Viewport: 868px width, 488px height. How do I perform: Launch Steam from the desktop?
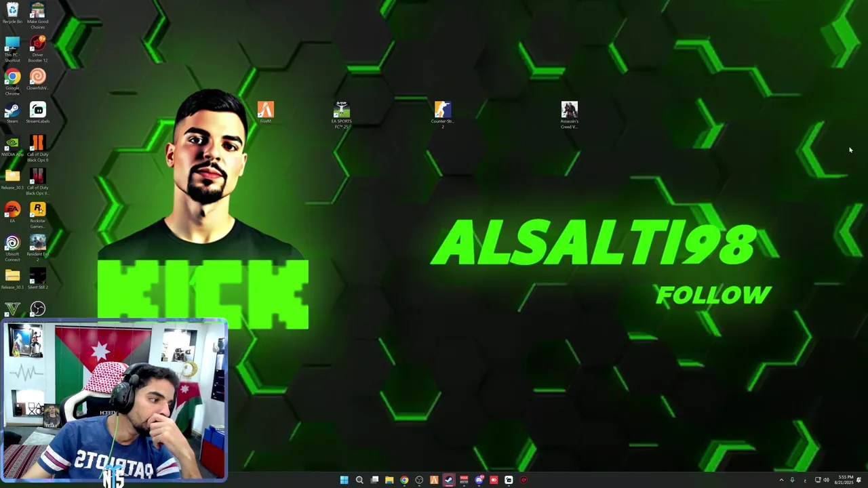tap(12, 113)
